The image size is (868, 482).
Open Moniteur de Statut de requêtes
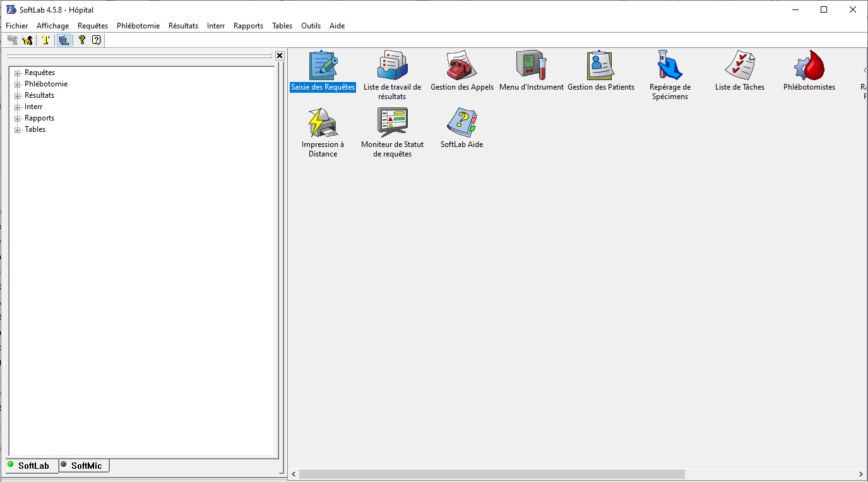pos(392,122)
